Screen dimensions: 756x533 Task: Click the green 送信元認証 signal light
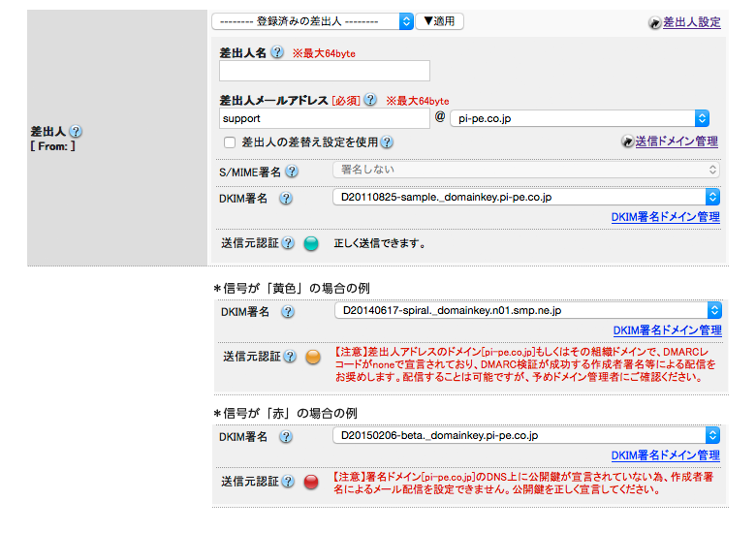311,243
